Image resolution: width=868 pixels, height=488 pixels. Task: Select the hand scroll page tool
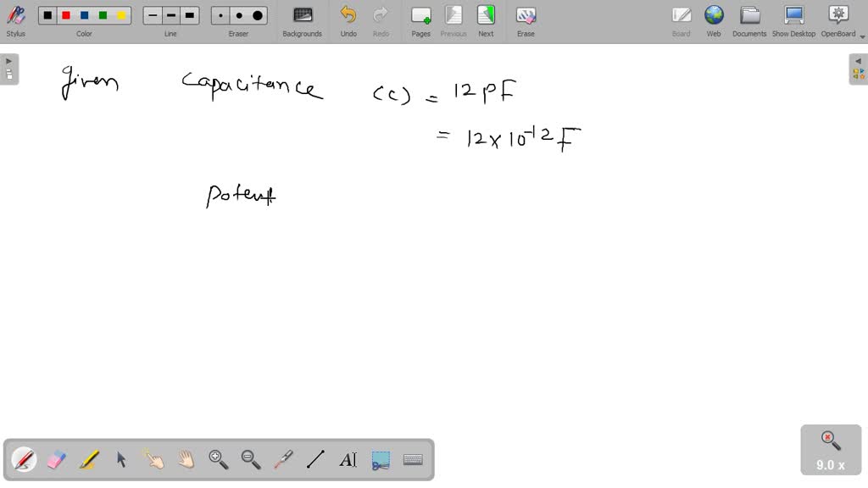tap(186, 459)
